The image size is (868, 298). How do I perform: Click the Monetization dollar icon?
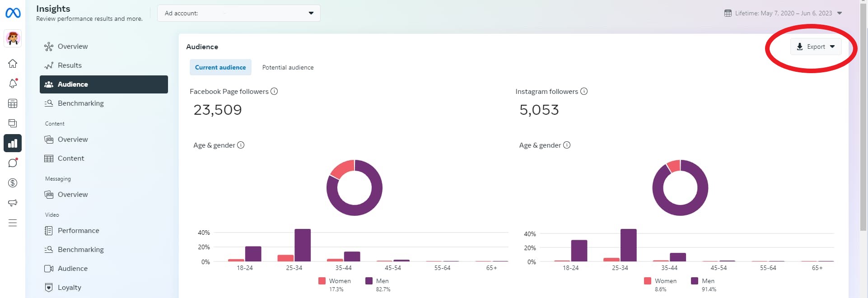pos(13,183)
